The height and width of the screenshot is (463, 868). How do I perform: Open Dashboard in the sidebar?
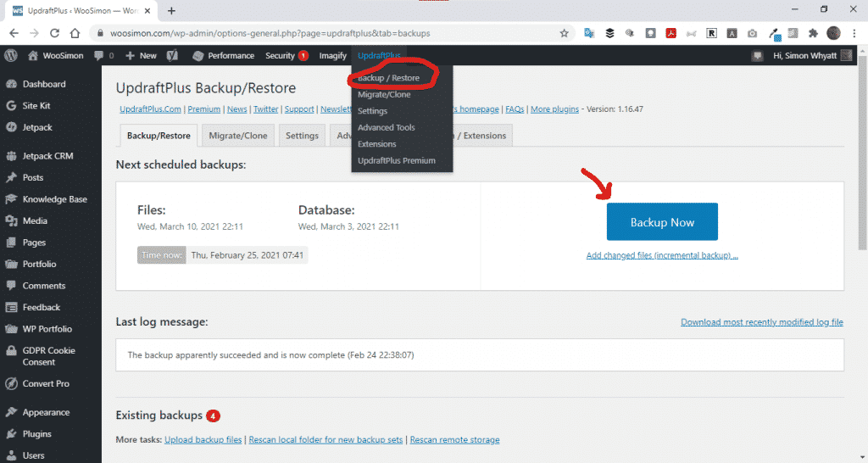pos(44,84)
